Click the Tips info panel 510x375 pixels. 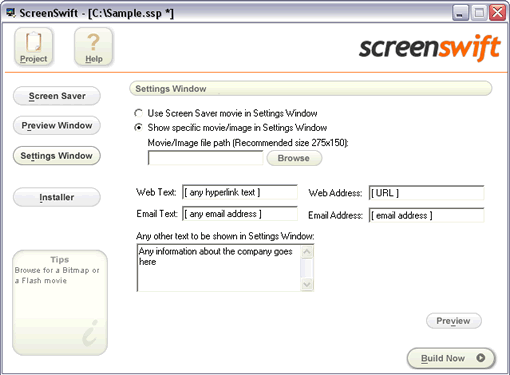point(60,303)
